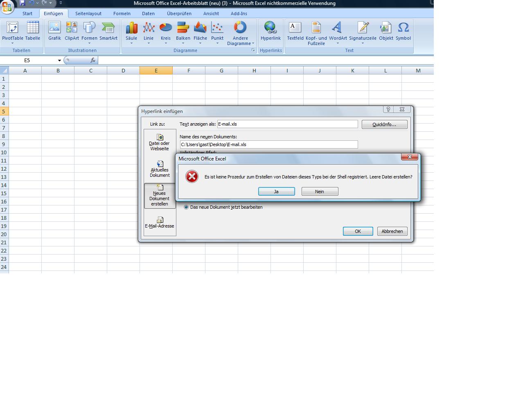Screen dimensions: 532x406
Task: Click the Office button logo
Action: click(7, 6)
